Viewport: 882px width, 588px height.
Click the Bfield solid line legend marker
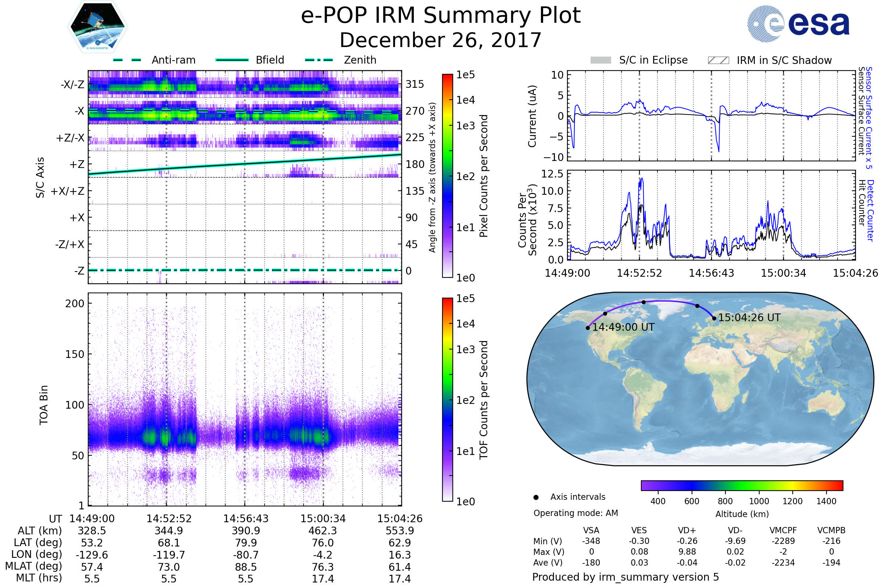click(x=232, y=60)
